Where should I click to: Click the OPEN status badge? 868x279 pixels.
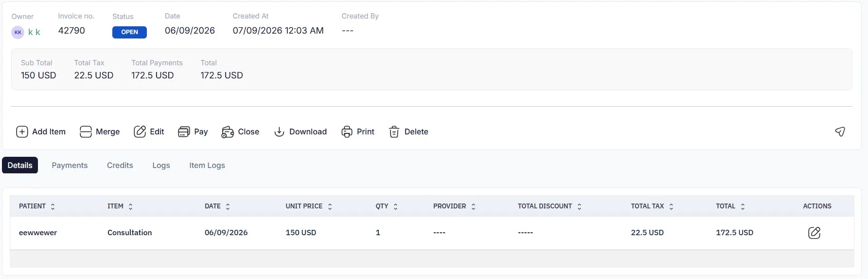[129, 32]
